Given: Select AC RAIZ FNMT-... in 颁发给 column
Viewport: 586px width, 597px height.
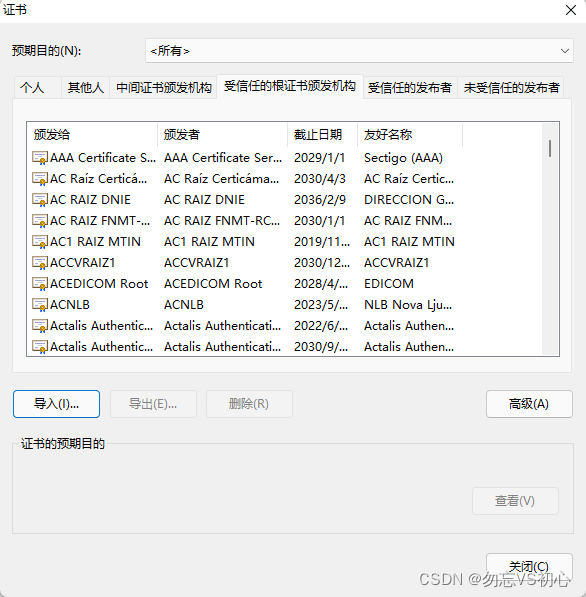Looking at the screenshot, I should 100,220.
